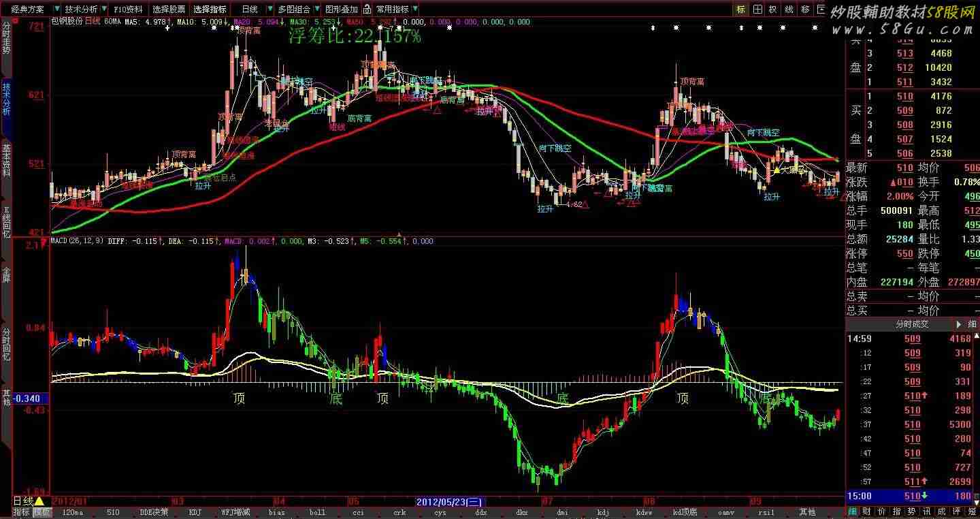Click the yellow star marker on September candles

[x=777, y=170]
